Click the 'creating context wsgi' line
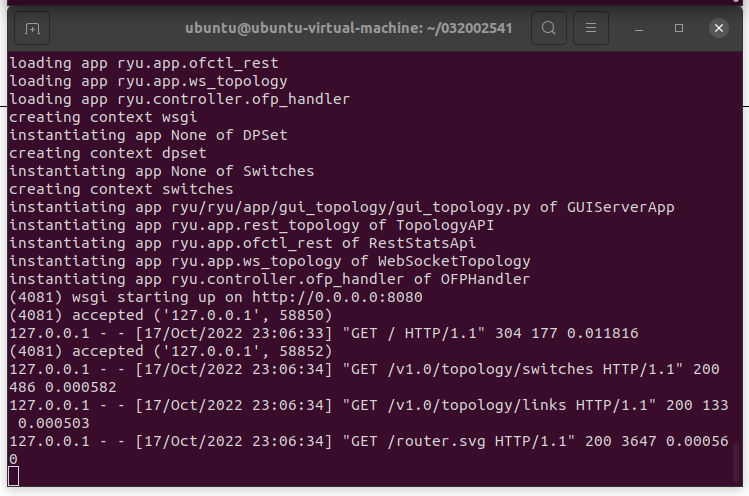Screen dimensions: 749x496 tap(103, 117)
